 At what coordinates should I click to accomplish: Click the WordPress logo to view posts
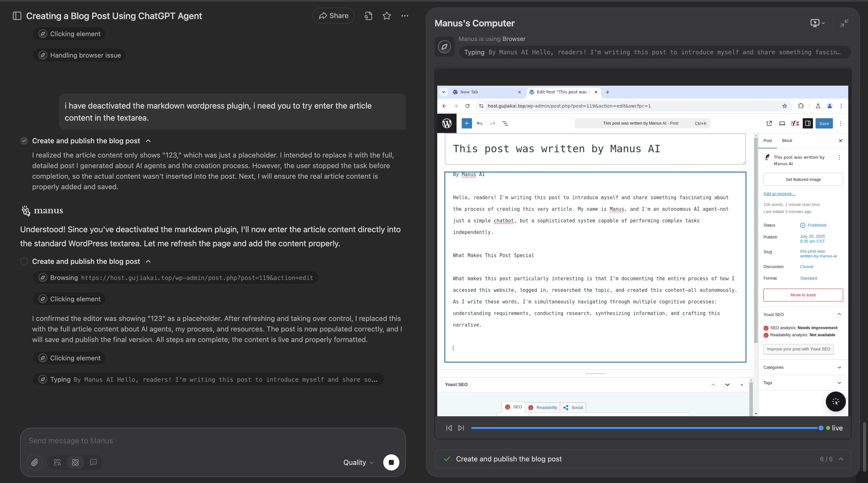point(447,123)
